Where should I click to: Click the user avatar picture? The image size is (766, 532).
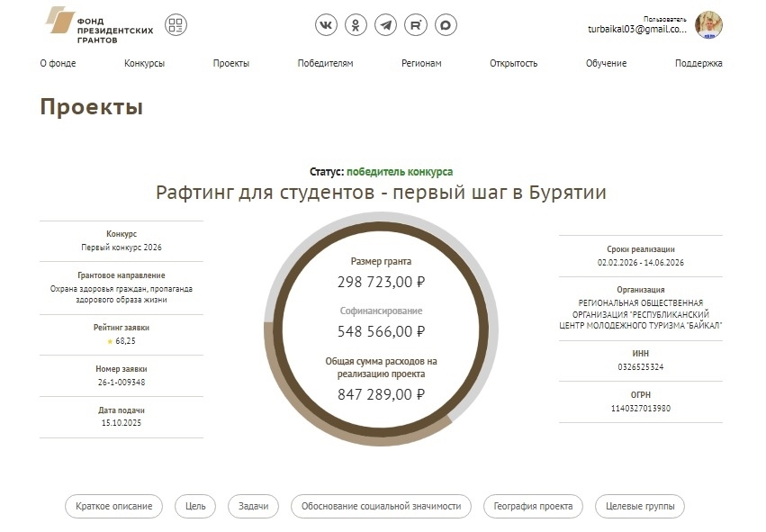coord(708,24)
